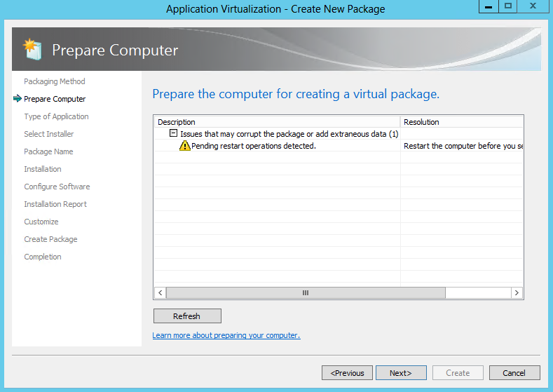Cancel the package creation wizard
The width and height of the screenshot is (553, 392).
click(x=514, y=372)
